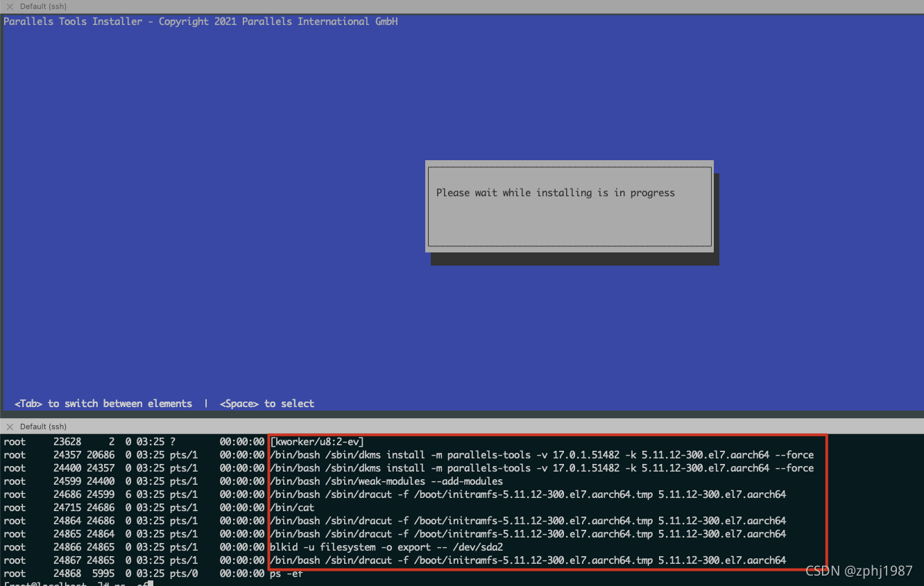This screenshot has height=586, width=924.
Task: Click PID 24868 of the ps -ef process
Action: click(67, 574)
